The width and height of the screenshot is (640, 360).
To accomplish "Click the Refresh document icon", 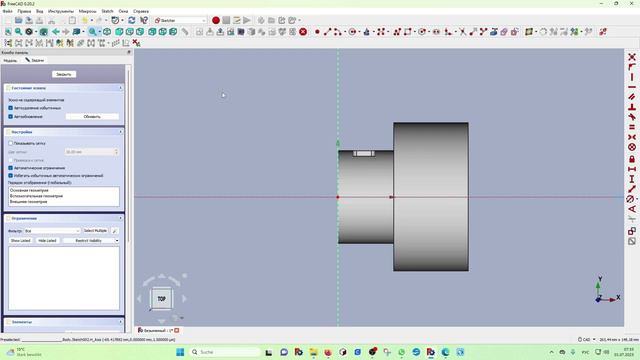I will click(x=131, y=20).
